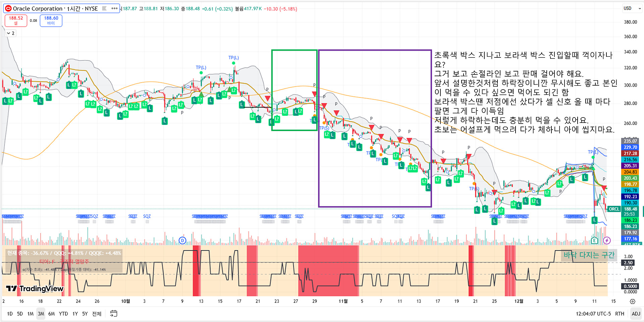Click the 198.77 orange price label
The width and height of the screenshot is (644, 322).
click(x=630, y=184)
